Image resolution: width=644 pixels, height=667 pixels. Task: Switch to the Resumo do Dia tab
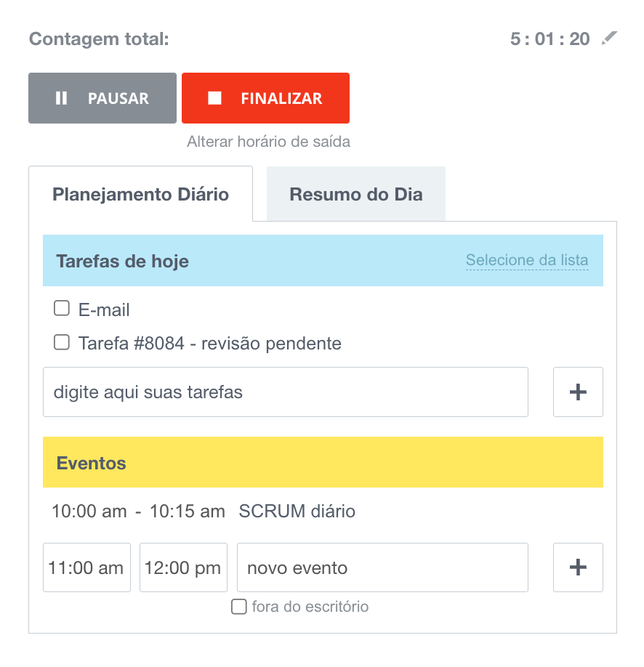(355, 193)
